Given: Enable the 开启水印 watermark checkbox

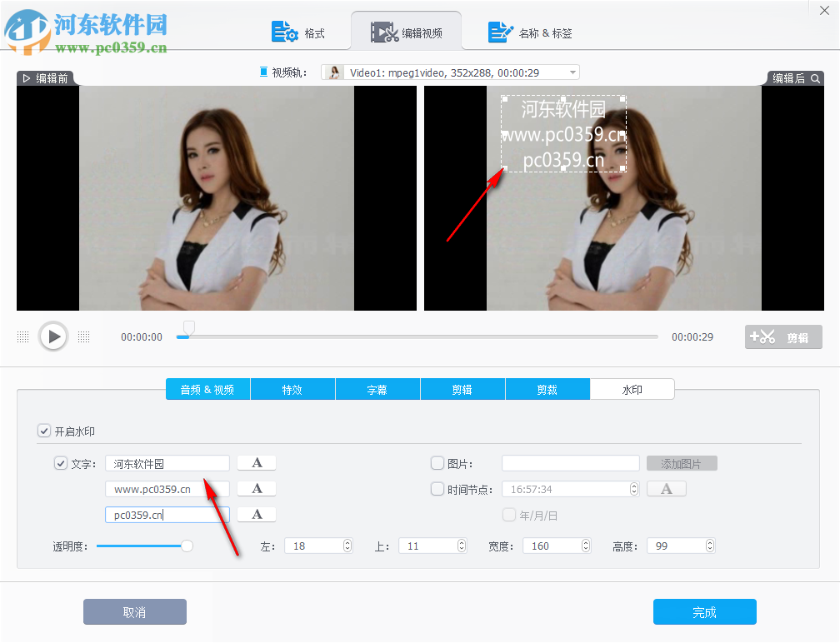Looking at the screenshot, I should coord(44,431).
